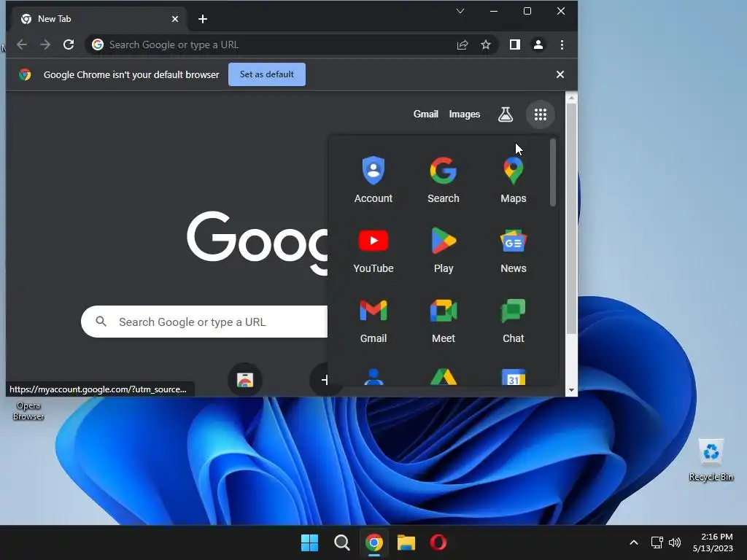Viewport: 747px width, 560px height.
Task: Launch Opera from the taskbar
Action: pos(438,542)
